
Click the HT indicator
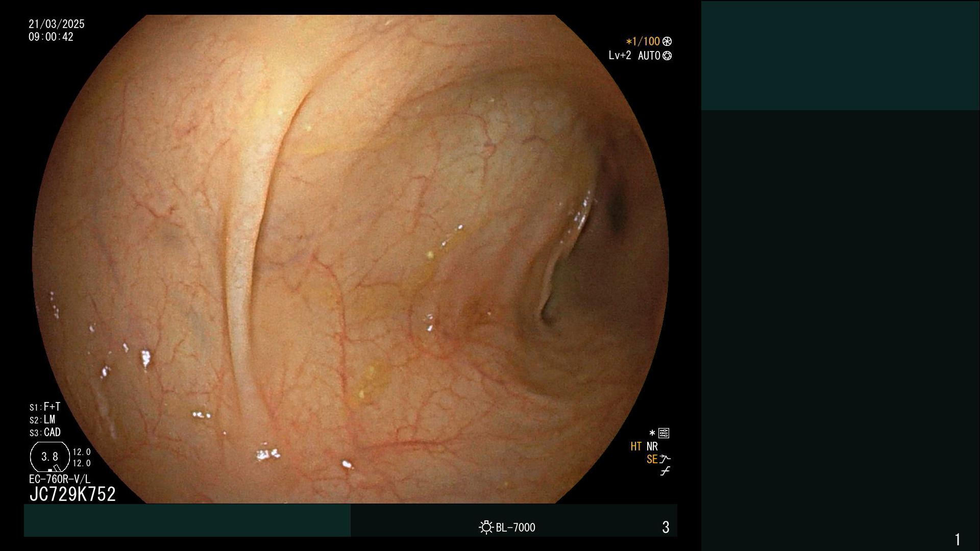click(636, 446)
